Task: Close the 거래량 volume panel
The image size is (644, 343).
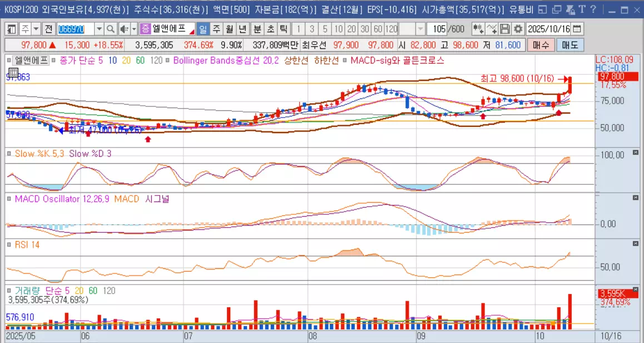Action: coord(636,290)
